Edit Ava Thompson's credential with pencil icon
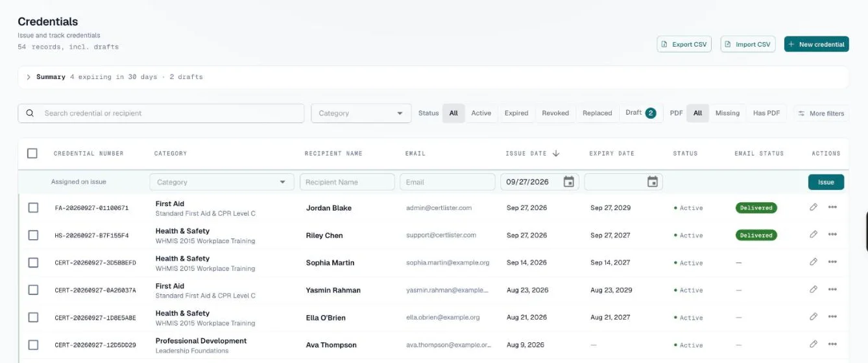 click(x=814, y=344)
